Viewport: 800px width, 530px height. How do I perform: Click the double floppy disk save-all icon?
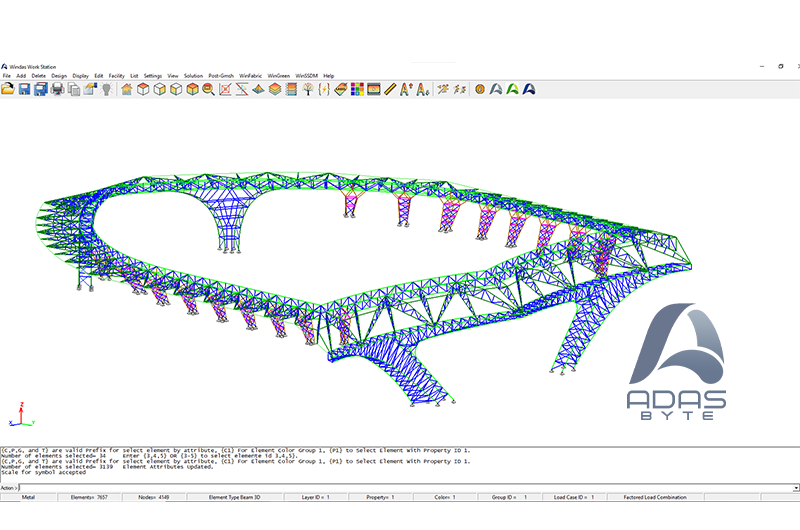tap(40, 89)
